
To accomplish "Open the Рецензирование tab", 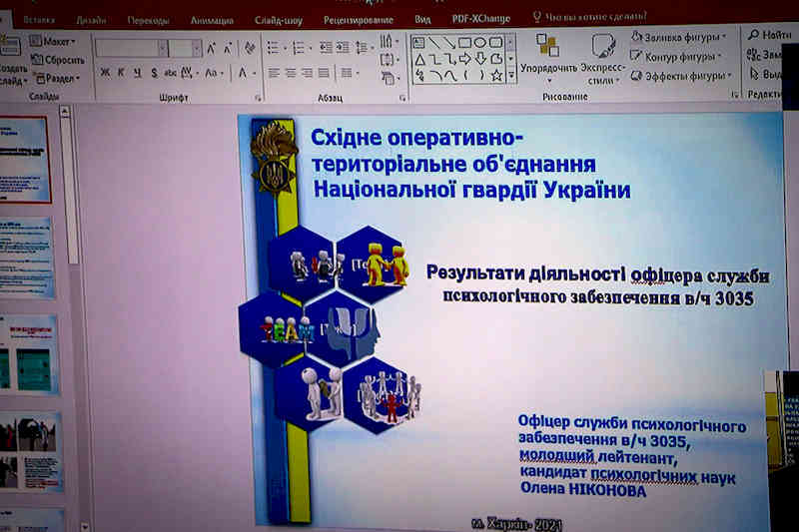I will click(359, 20).
